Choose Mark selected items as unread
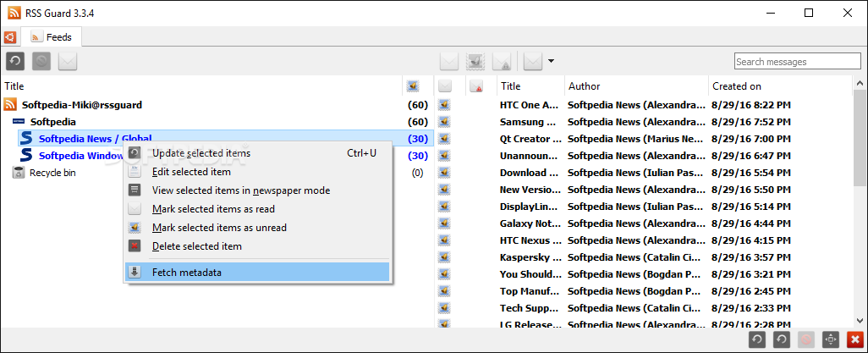 [257, 227]
